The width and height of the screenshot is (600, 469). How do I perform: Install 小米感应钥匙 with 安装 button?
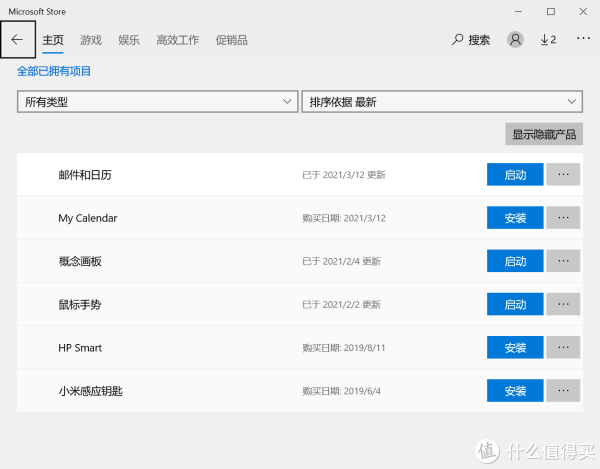tap(515, 391)
